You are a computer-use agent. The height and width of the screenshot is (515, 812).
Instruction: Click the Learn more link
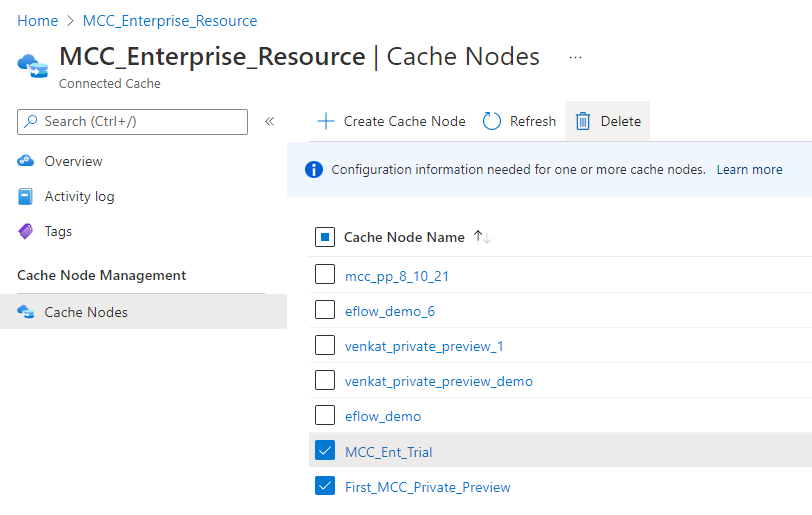click(749, 170)
